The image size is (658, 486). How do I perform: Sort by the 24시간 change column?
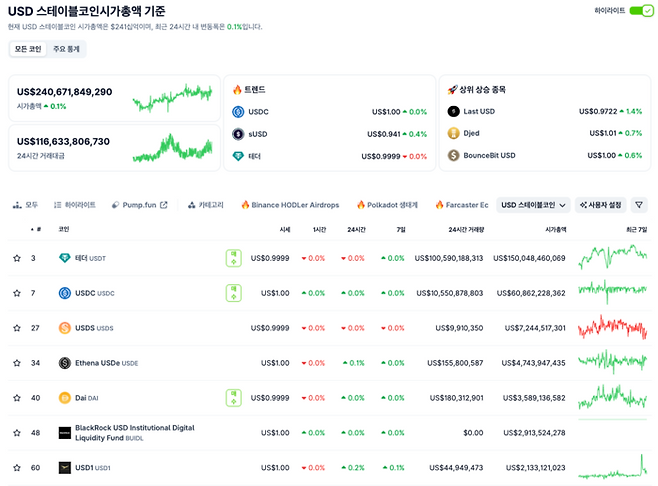tap(356, 229)
